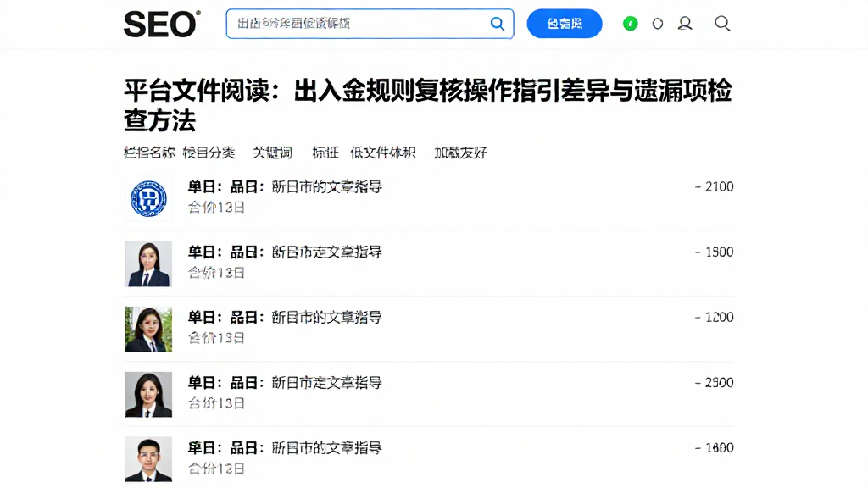Focus the top search input field

pyautogui.click(x=370, y=24)
